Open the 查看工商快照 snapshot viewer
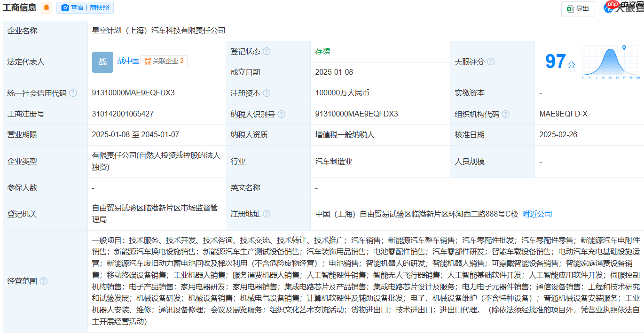Viewport: 644px width, 333px height. click(x=85, y=8)
